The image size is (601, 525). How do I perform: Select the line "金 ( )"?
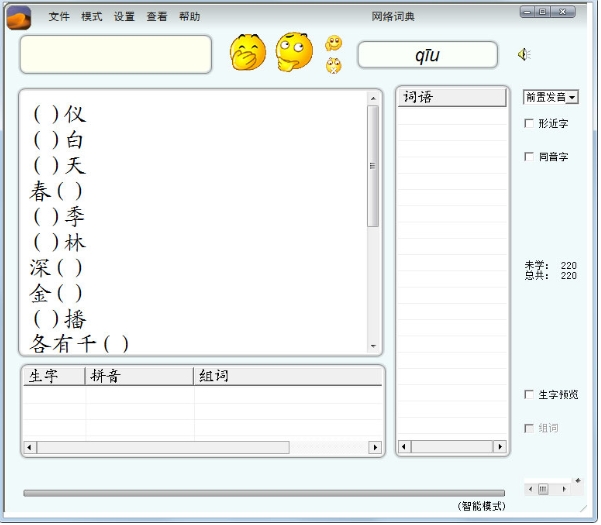click(56, 294)
